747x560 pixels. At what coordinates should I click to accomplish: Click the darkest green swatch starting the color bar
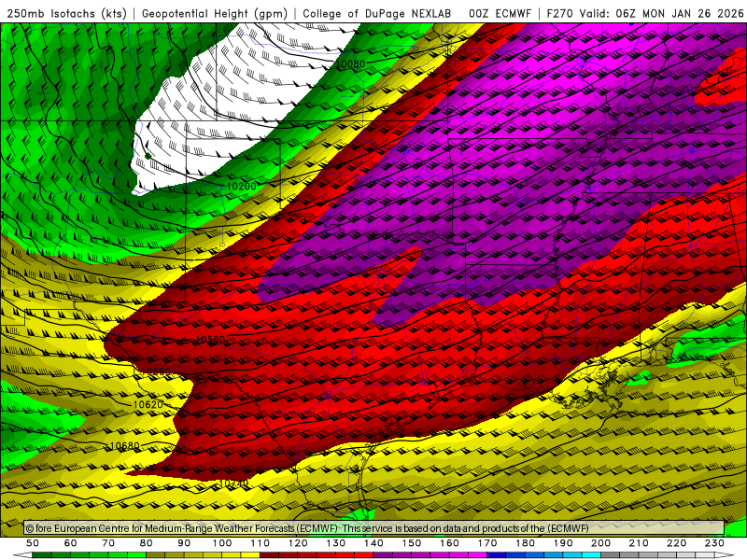tap(42, 555)
